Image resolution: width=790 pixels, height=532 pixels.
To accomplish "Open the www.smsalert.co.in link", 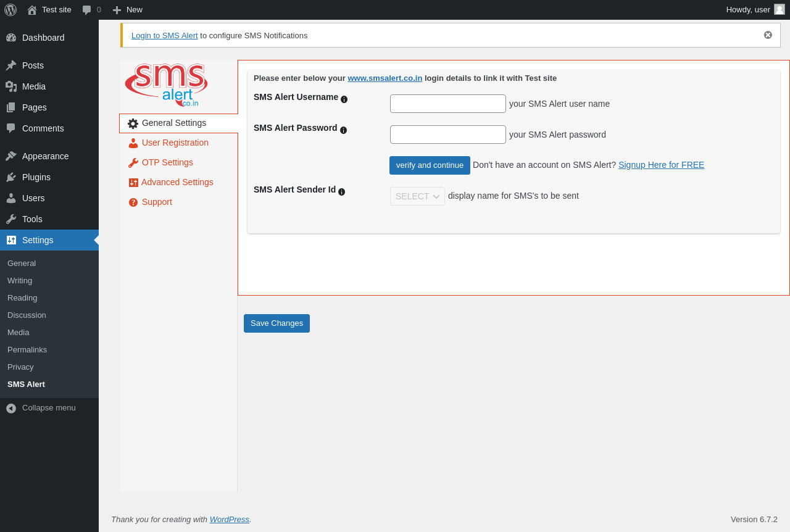I will click(385, 78).
